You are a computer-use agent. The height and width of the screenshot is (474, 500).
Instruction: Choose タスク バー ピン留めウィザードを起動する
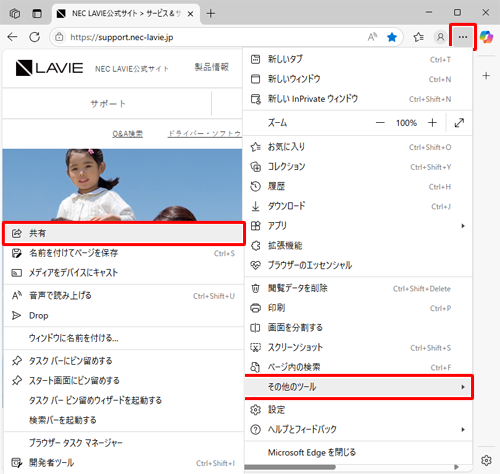(124, 400)
